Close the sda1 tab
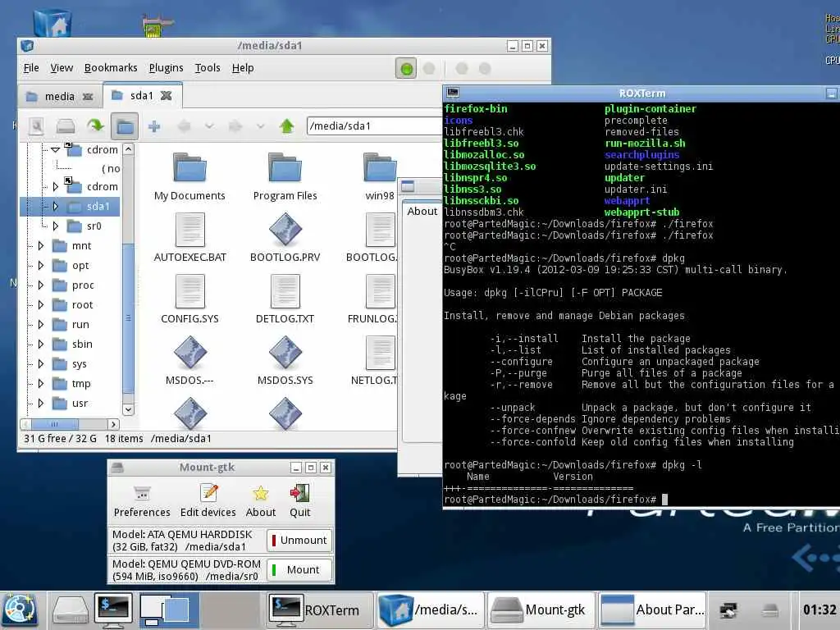 tap(166, 95)
